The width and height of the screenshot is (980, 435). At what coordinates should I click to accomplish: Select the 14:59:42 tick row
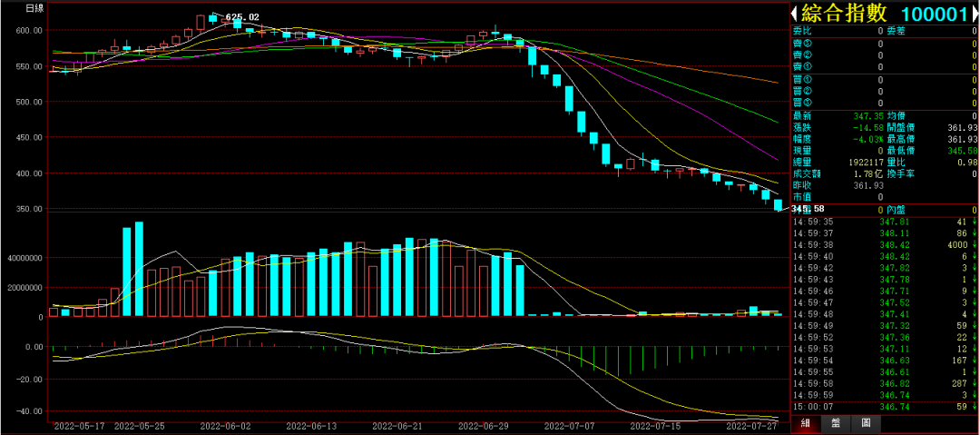(x=885, y=268)
